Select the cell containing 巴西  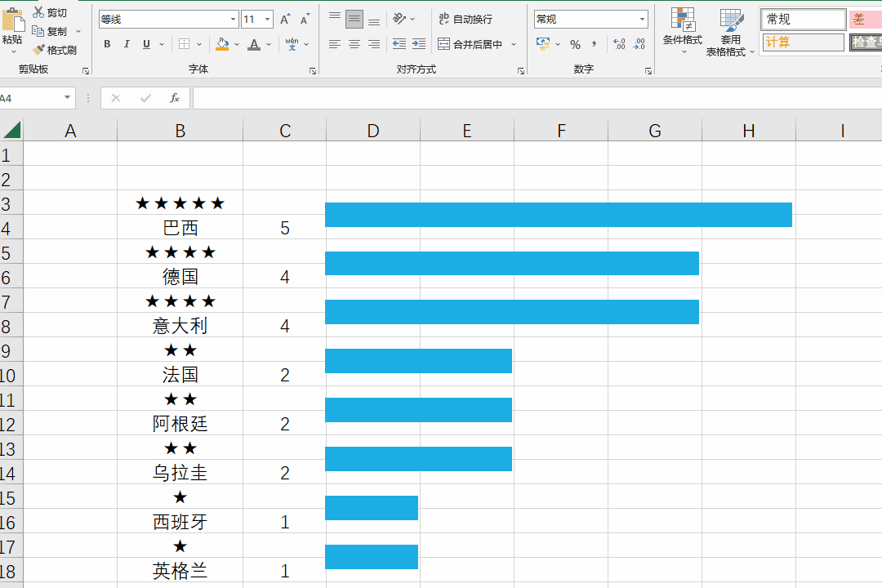pos(180,228)
